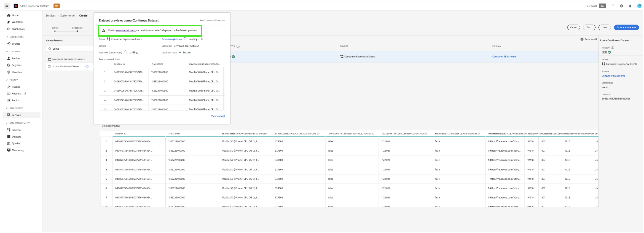Click the Identities icon in sidebar
Image resolution: width=644 pixels, height=233 pixels.
pyautogui.click(x=9, y=72)
